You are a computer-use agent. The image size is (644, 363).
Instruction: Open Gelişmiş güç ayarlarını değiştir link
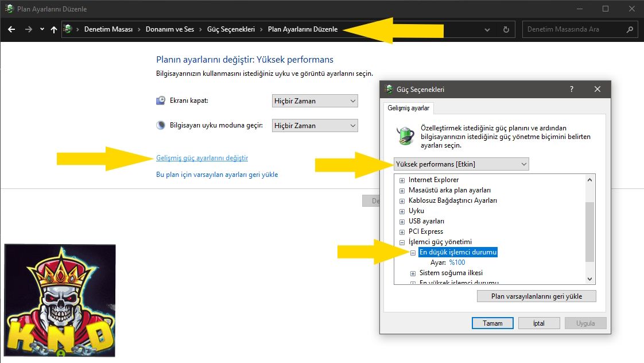(x=202, y=158)
